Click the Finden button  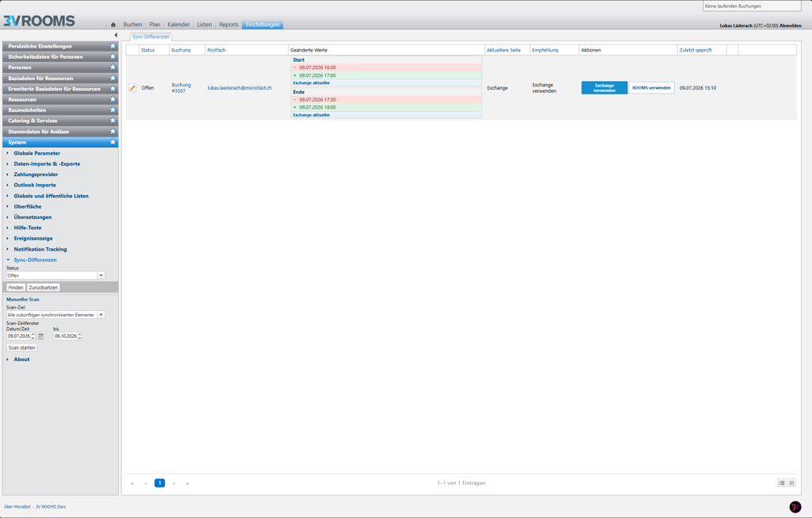(16, 287)
